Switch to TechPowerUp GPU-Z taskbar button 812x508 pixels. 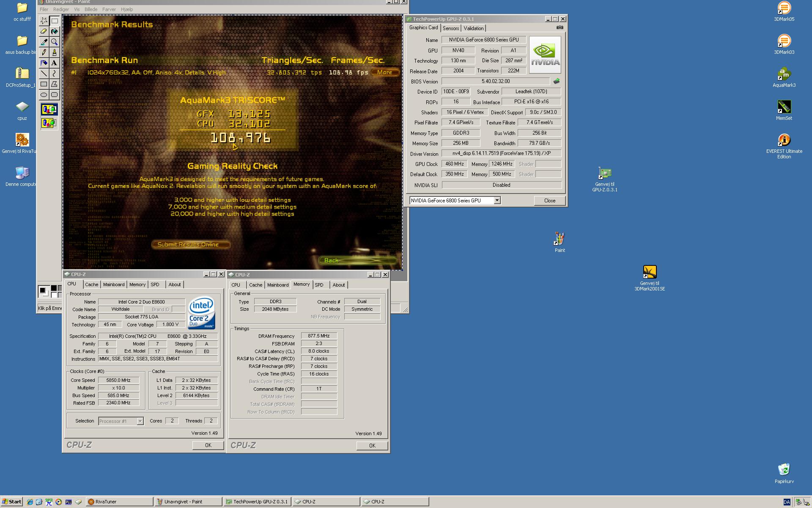(x=257, y=502)
